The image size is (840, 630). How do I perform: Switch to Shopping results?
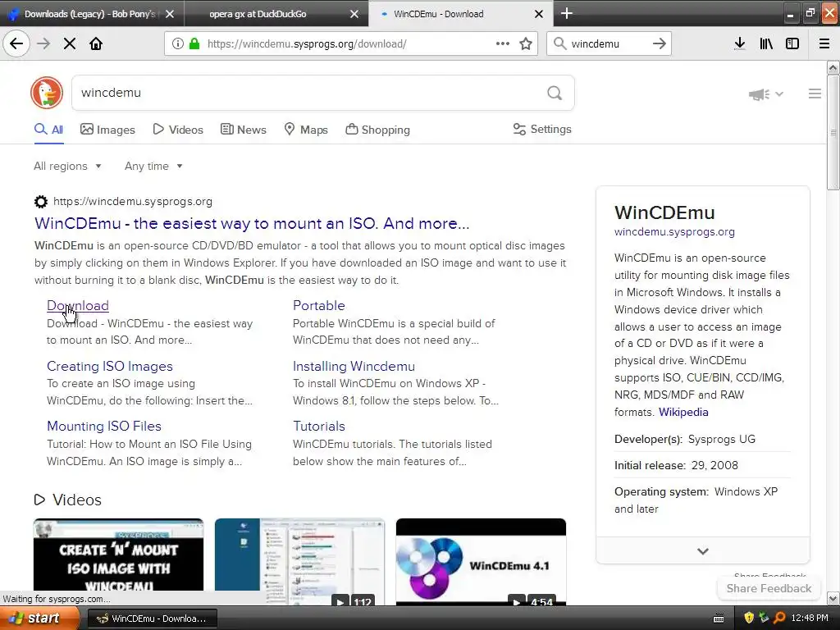point(377,130)
